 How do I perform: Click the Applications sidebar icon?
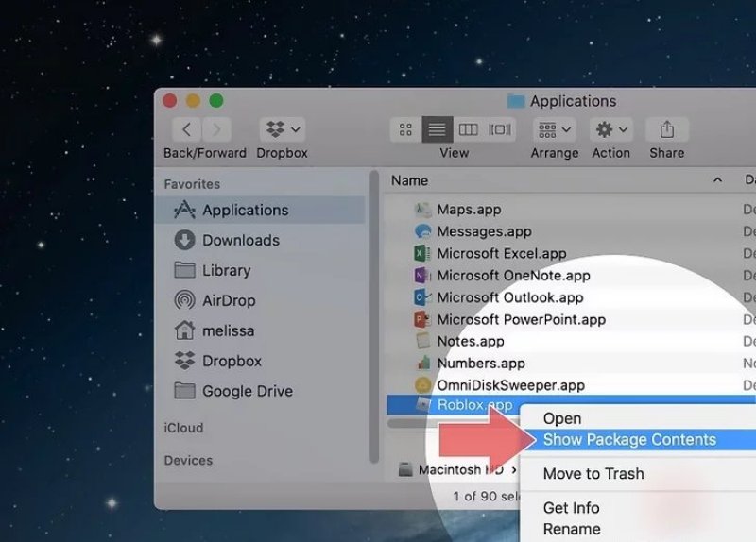pos(184,210)
